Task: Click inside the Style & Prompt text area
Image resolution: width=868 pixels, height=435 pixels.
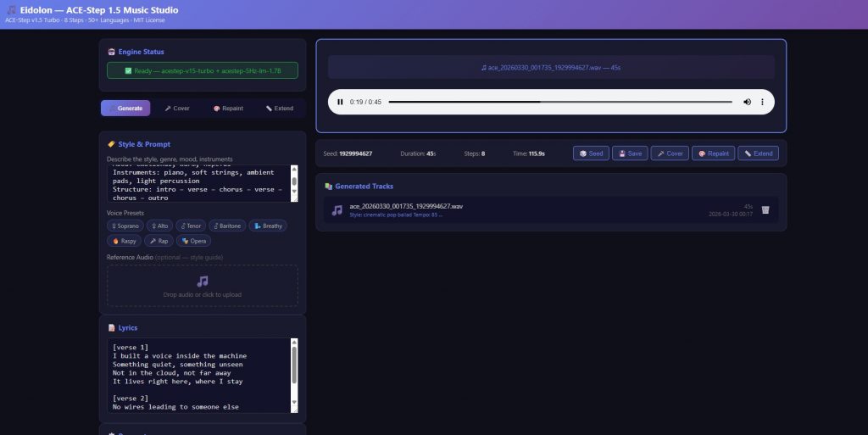Action: 198,183
